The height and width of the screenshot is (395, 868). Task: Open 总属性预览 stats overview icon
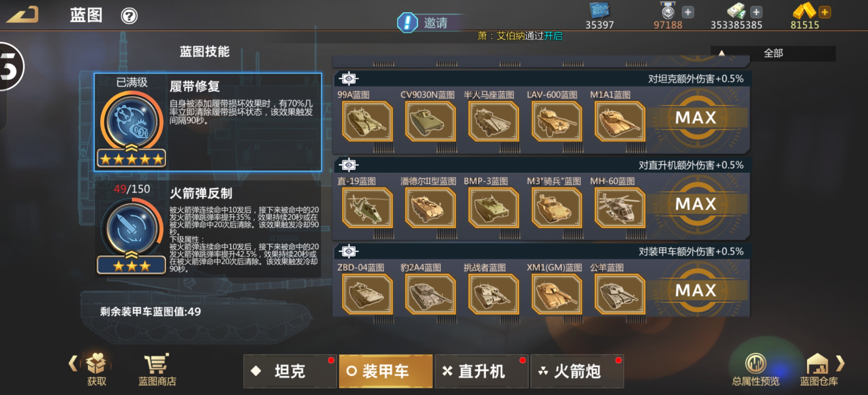pyautogui.click(x=755, y=369)
